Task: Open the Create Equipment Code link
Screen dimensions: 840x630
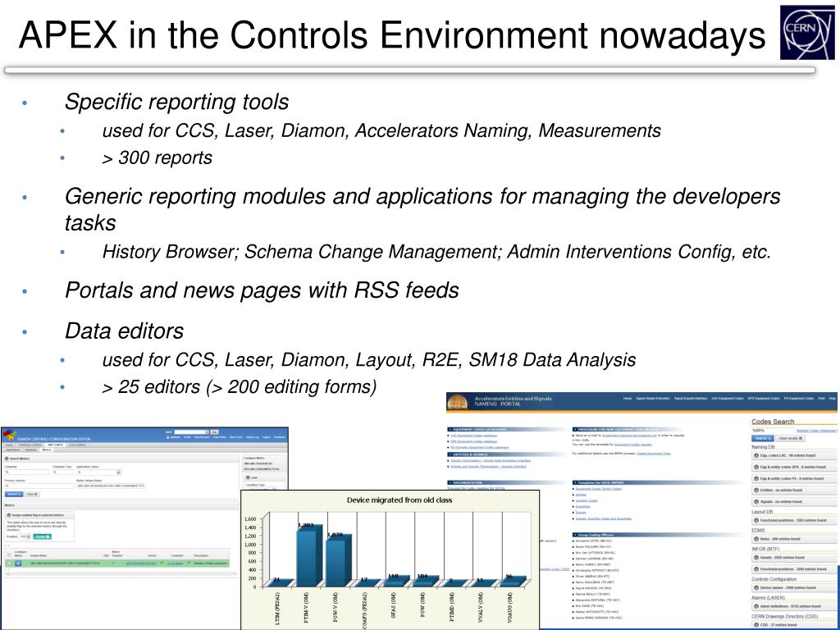Action: (x=654, y=453)
